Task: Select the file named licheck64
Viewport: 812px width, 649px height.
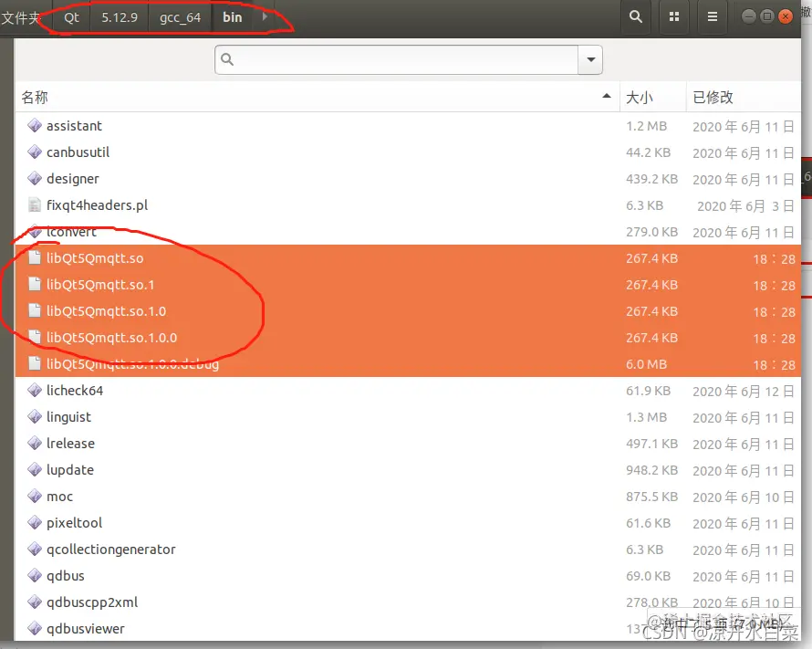Action: pos(408,390)
